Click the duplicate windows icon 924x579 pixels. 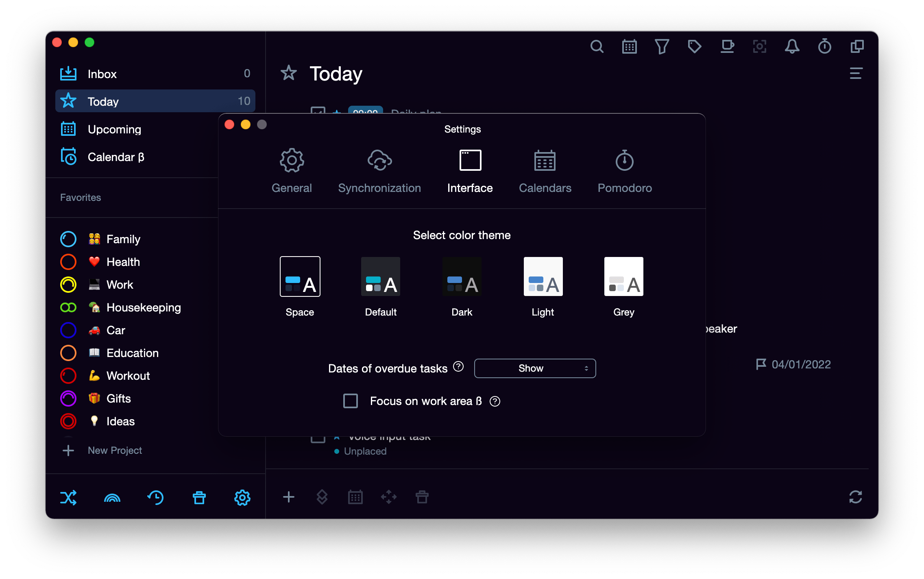pyautogui.click(x=857, y=46)
